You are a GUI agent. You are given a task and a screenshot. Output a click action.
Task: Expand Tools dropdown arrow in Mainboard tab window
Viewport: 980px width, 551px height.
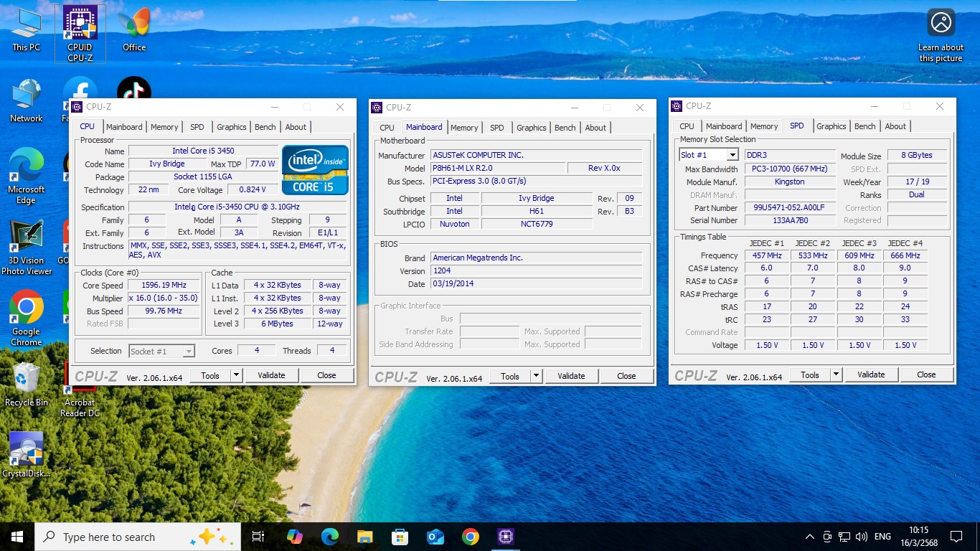pyautogui.click(x=536, y=376)
